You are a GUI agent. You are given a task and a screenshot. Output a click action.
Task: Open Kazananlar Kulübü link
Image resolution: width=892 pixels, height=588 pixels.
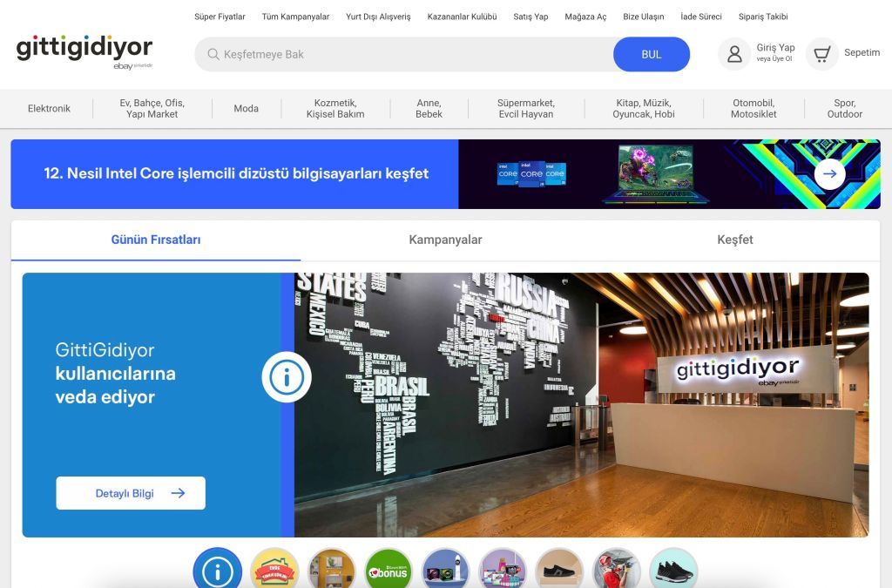(462, 17)
